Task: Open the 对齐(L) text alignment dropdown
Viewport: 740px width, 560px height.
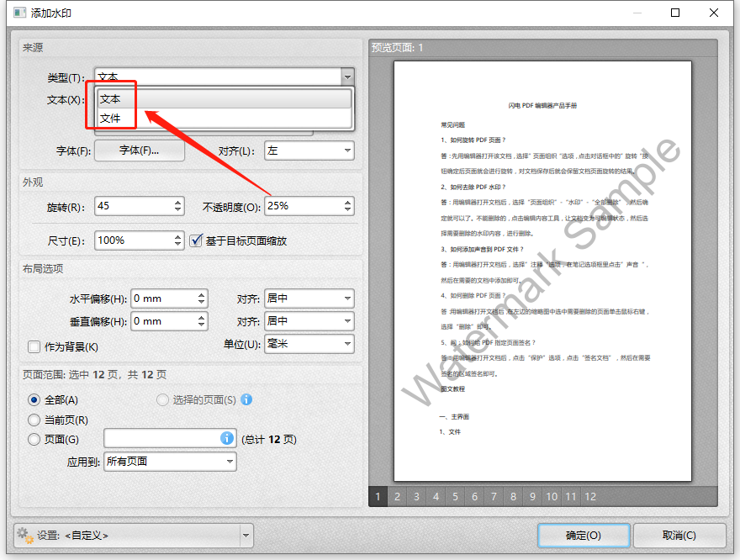Action: [309, 151]
